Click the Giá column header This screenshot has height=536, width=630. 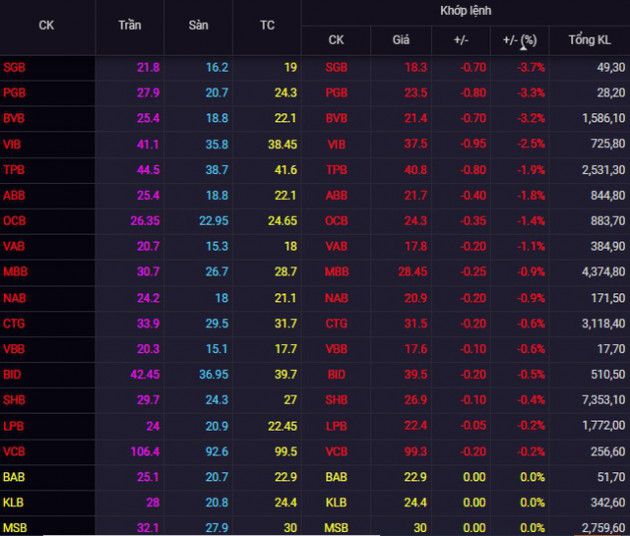pyautogui.click(x=401, y=40)
